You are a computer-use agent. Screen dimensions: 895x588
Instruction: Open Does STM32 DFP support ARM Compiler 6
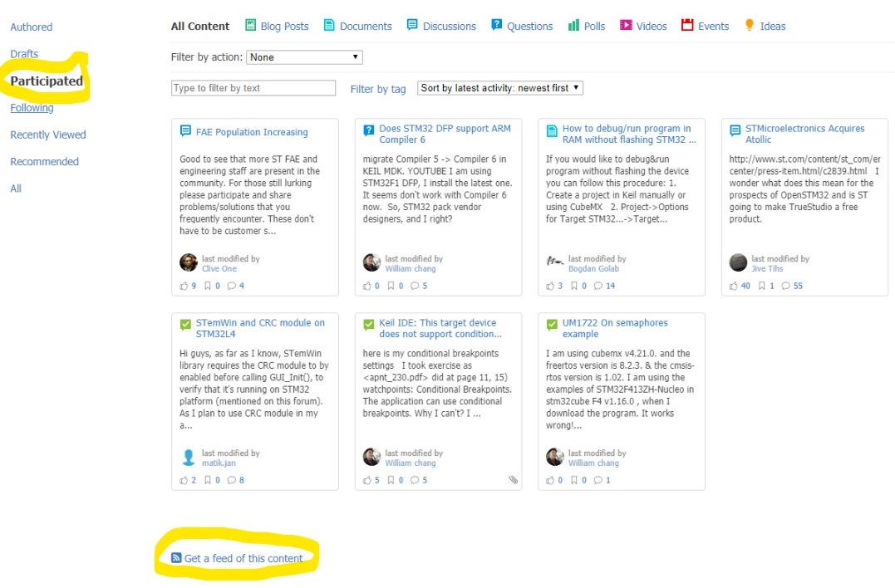[445, 134]
